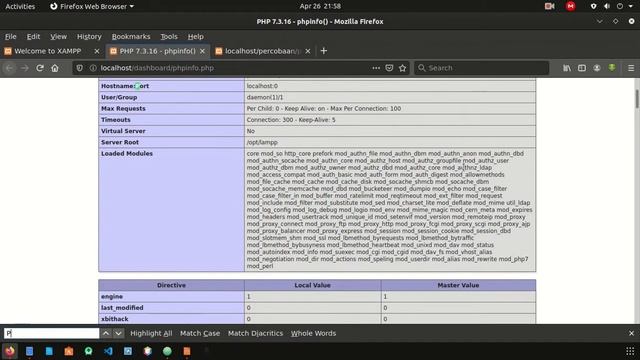Click the engine directive cell

(171, 297)
